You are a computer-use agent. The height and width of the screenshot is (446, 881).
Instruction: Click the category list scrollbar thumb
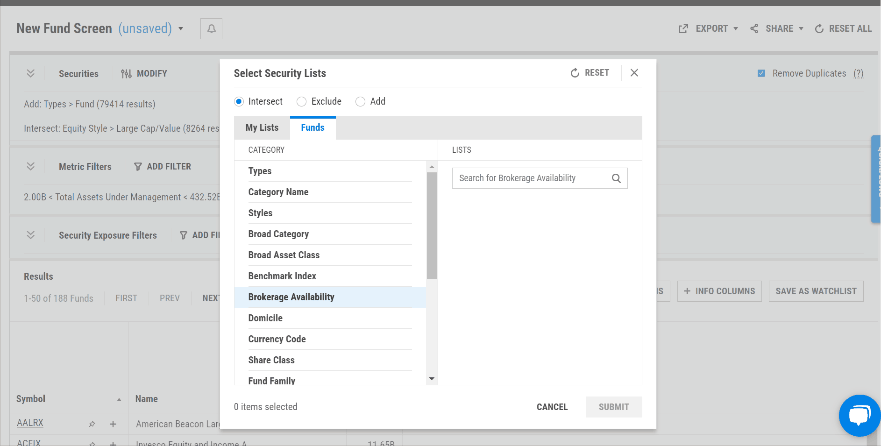432,225
